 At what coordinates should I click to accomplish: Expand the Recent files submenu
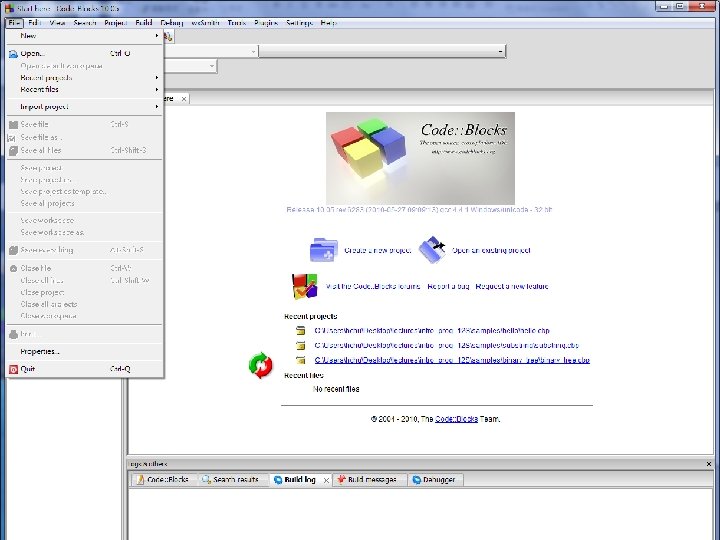click(x=85, y=90)
